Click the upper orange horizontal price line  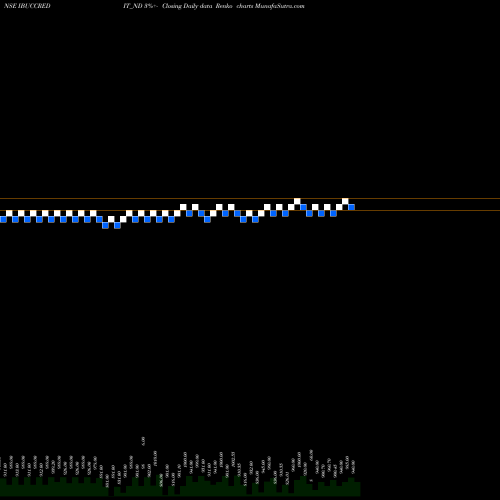250,199
